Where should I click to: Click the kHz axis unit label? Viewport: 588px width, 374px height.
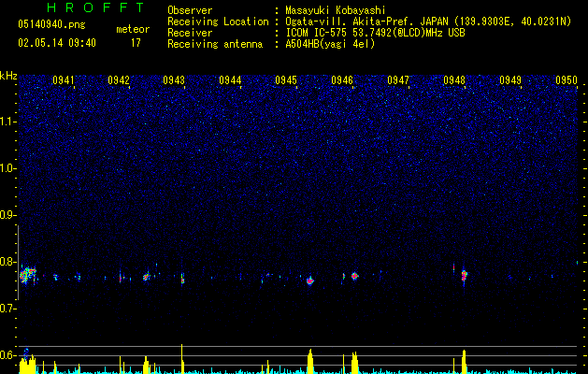point(8,76)
